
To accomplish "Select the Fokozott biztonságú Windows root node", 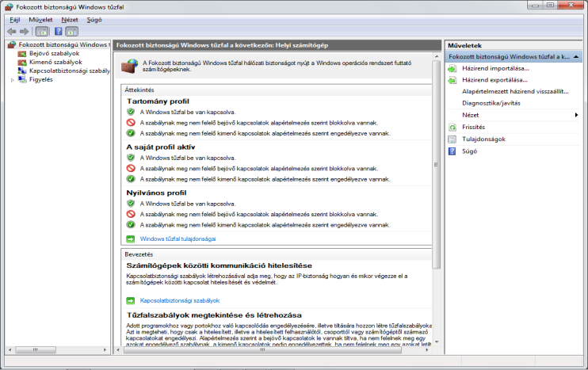I will click(x=63, y=44).
